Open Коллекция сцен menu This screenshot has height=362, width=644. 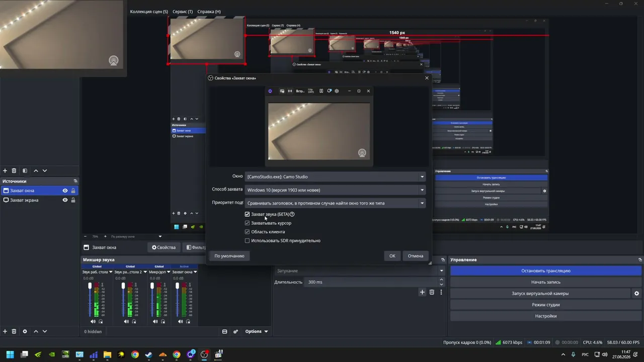point(149,12)
